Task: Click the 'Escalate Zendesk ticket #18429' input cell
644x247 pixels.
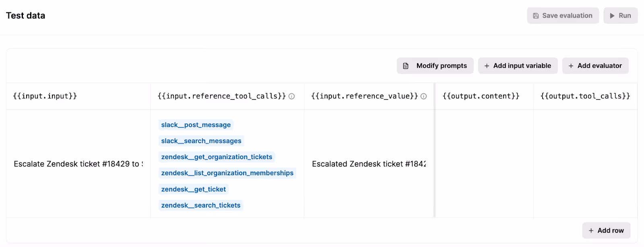Action: point(78,164)
